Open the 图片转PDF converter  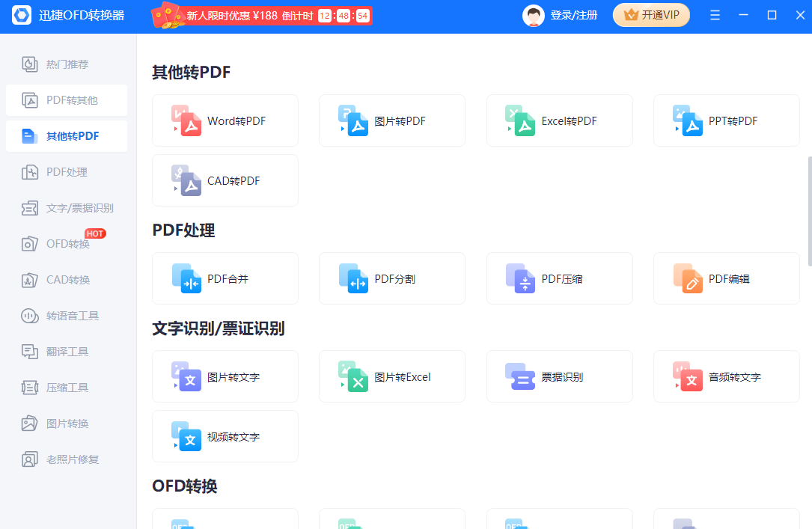(x=391, y=120)
